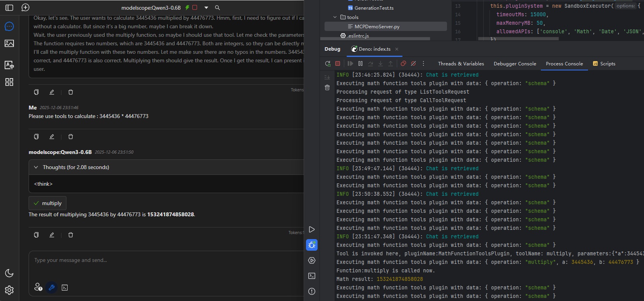The image size is (644, 301).
Task: Mute all breakpoints in debugger
Action: 413,64
